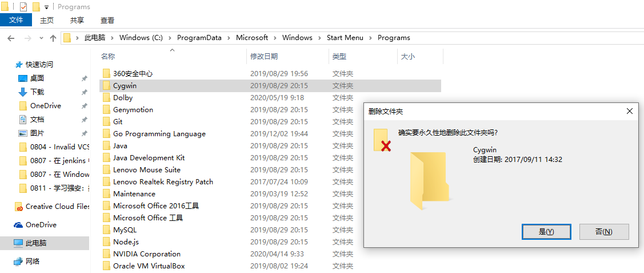Expand the chevron after Windows (C:) in breadcrumb

170,37
